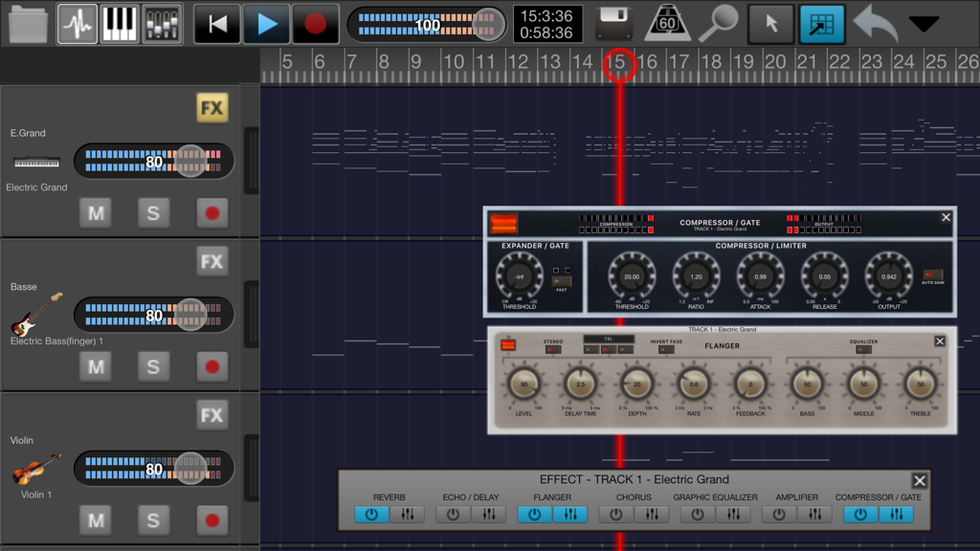980x551 pixels.
Task: Undo the last action
Action: click(875, 24)
